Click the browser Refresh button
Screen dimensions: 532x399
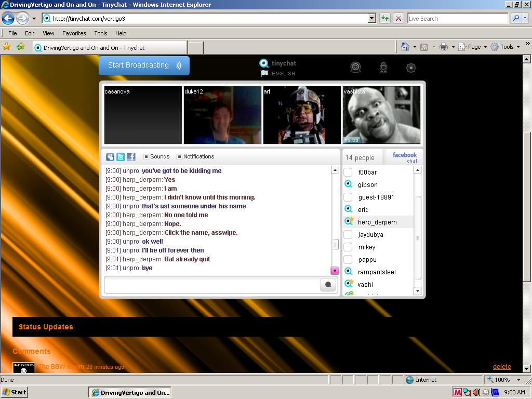click(385, 18)
